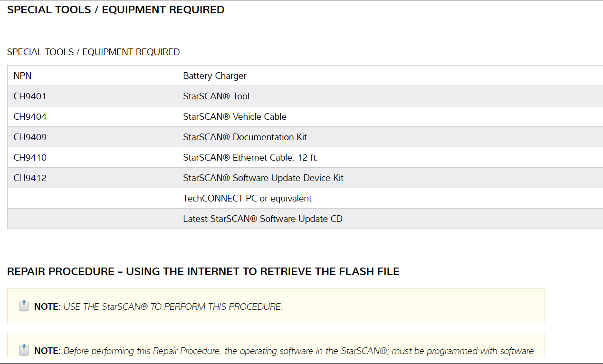
Task: Click the 'USE THE StarSCAN® TO PERFORM' note text
Action: (x=172, y=307)
